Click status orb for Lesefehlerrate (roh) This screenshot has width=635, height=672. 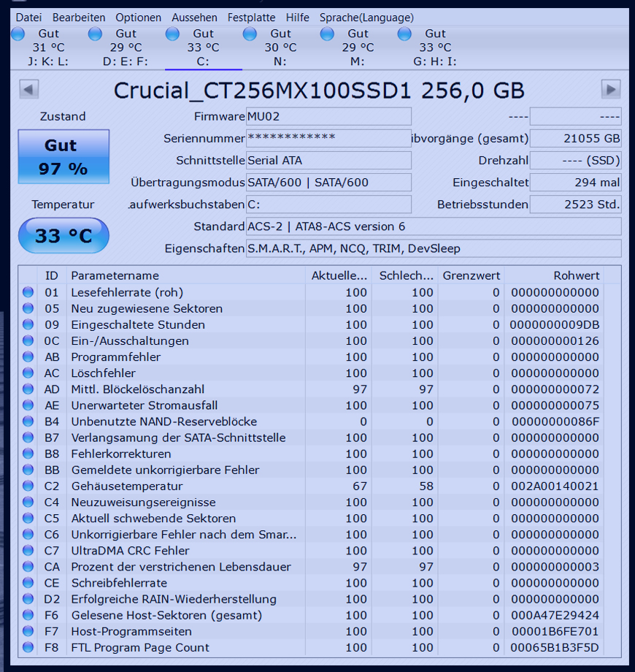click(28, 292)
